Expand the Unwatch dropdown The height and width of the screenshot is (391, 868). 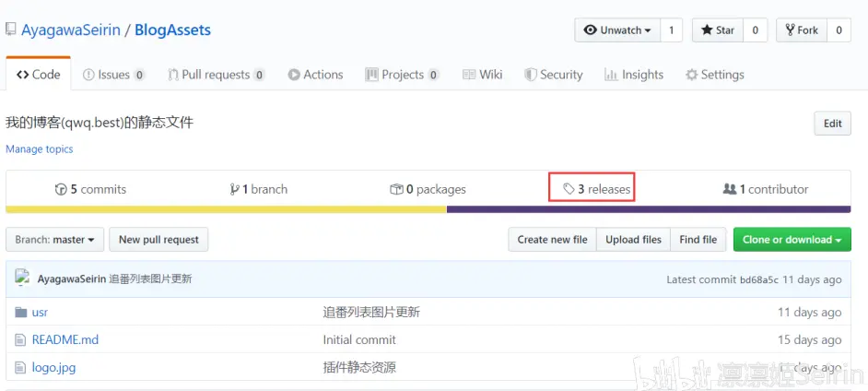pos(616,30)
